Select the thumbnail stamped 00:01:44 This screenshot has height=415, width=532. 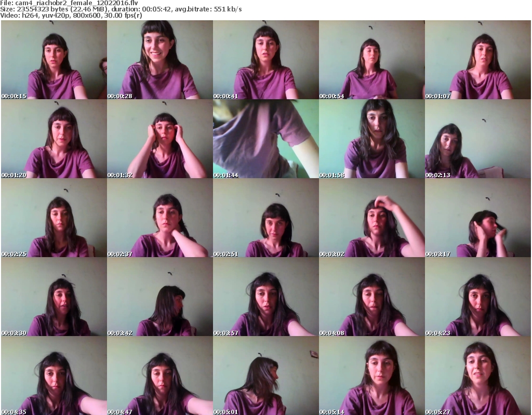pos(265,139)
